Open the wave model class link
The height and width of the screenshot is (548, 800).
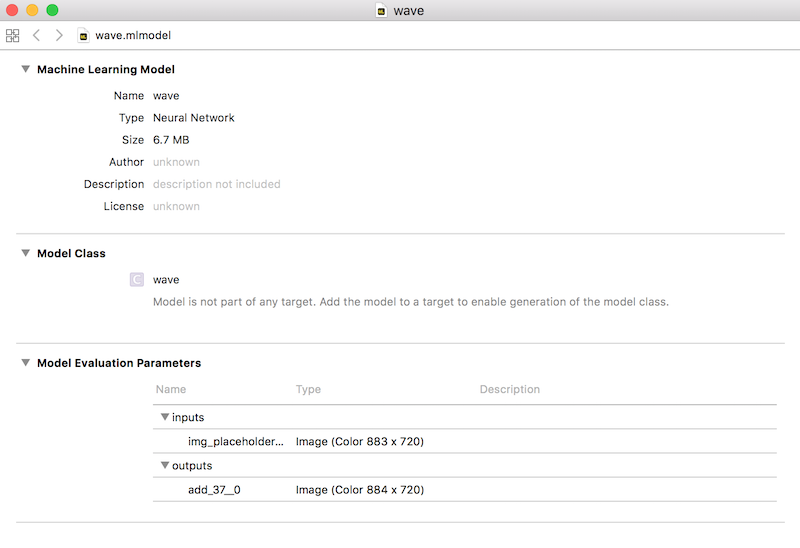(x=166, y=280)
